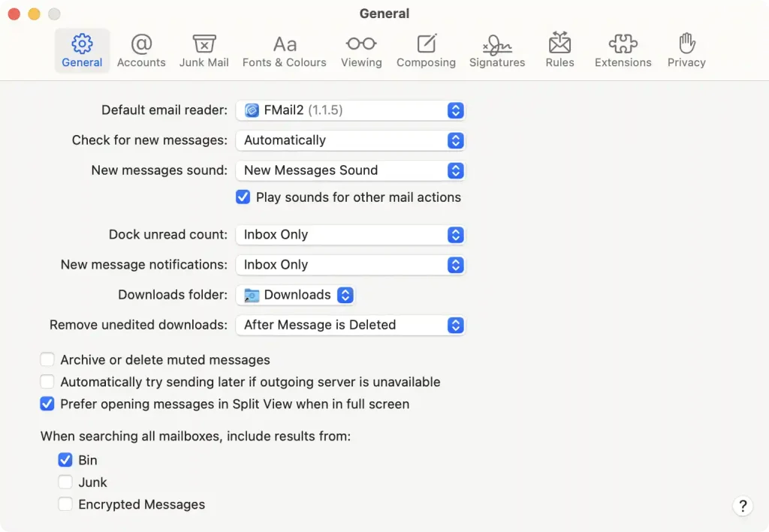Include Junk in mailbox search results

pyautogui.click(x=65, y=482)
